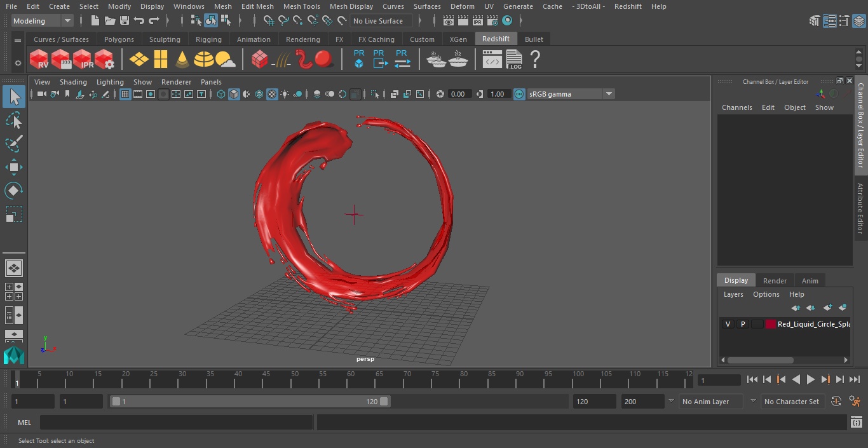This screenshot has height=448, width=868.
Task: Expand shelf tabs menu icon at left
Action: click(x=18, y=40)
